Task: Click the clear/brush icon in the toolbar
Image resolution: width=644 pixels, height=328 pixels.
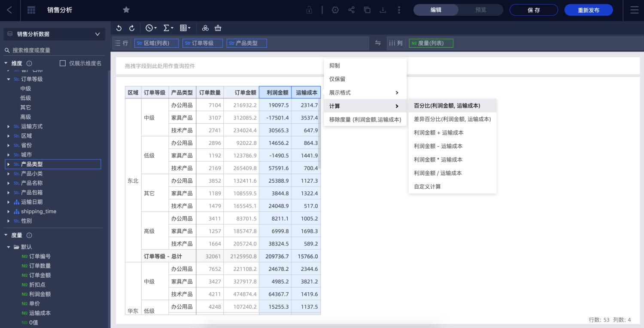Action: (x=218, y=28)
